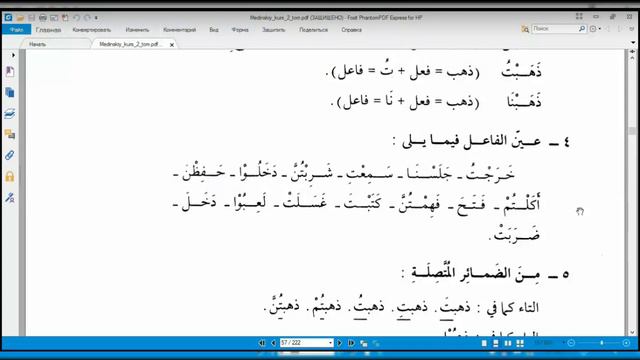
Task: Switch to the Изменить ribbon tab
Action: click(138, 30)
